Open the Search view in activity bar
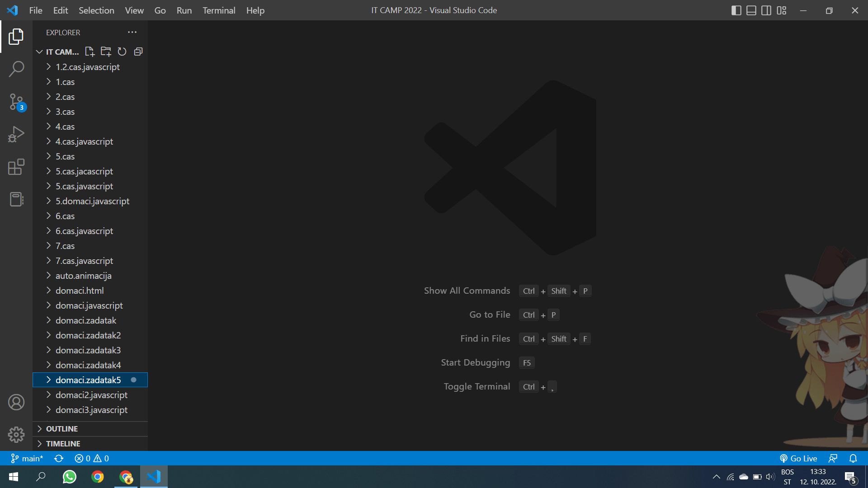Image resolution: width=868 pixels, height=488 pixels. coord(16,69)
